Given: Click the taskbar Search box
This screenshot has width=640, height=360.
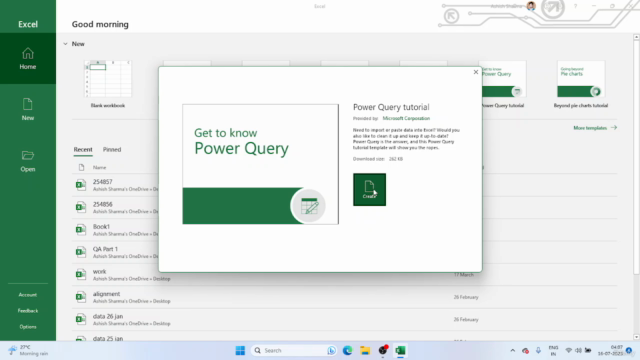Looking at the screenshot, I should pos(293,350).
